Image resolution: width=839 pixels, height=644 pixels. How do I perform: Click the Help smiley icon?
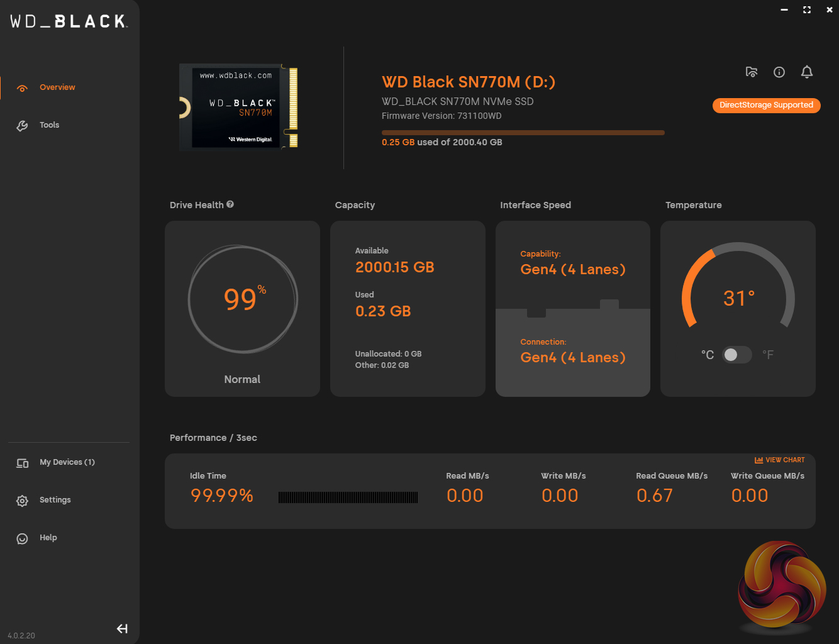(22, 538)
